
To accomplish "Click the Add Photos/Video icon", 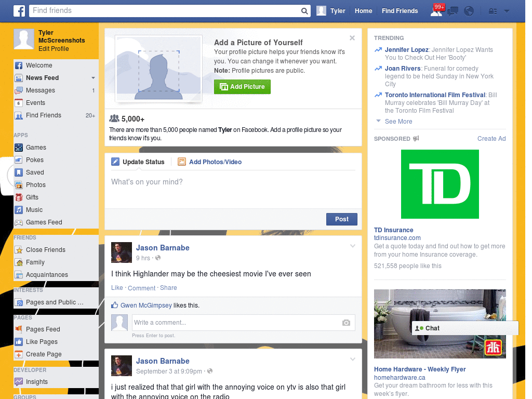I will pos(182,162).
